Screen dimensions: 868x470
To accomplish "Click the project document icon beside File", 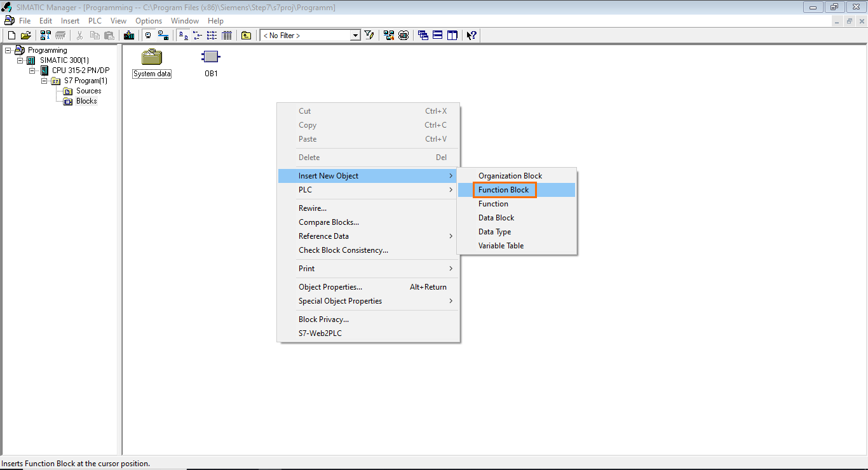I will (x=9, y=20).
